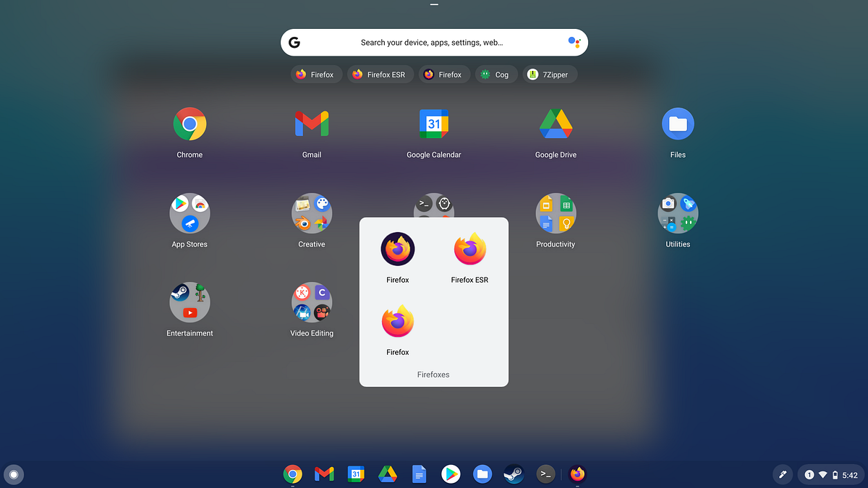Open Chrome from the app grid
Image resolution: width=868 pixels, height=488 pixels.
click(190, 124)
